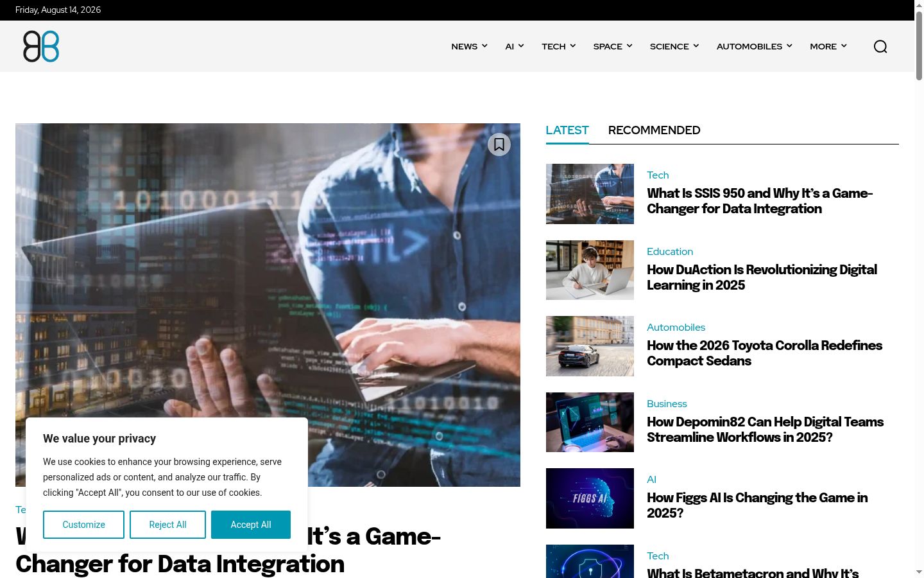Click the date 'Friday, August 14, 2026'

[x=58, y=10]
